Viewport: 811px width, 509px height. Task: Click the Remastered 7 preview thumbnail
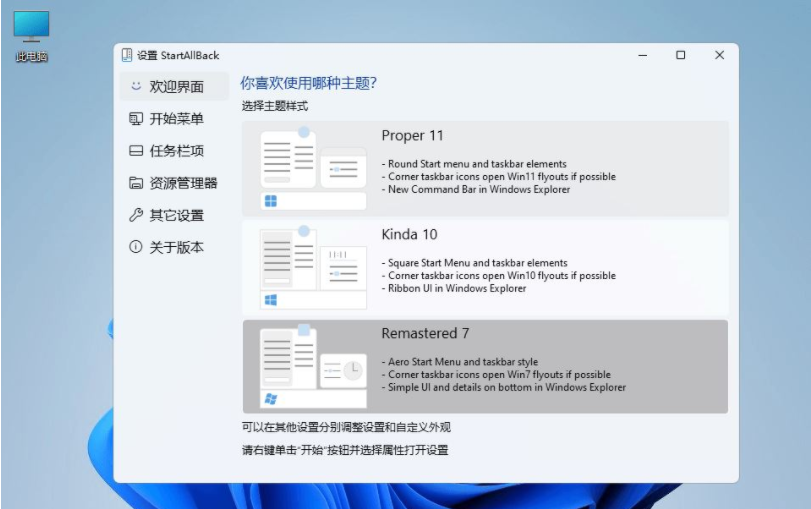(x=313, y=366)
